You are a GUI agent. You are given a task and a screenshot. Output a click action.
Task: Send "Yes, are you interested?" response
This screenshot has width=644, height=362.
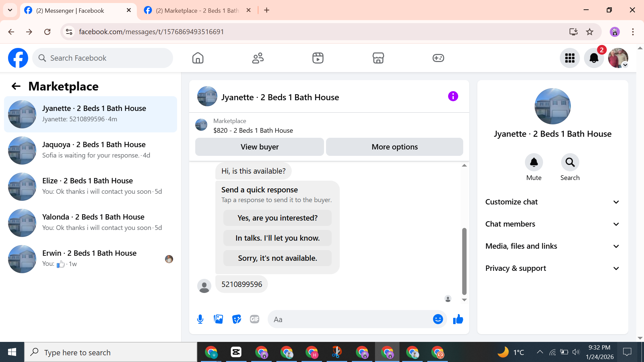click(277, 218)
